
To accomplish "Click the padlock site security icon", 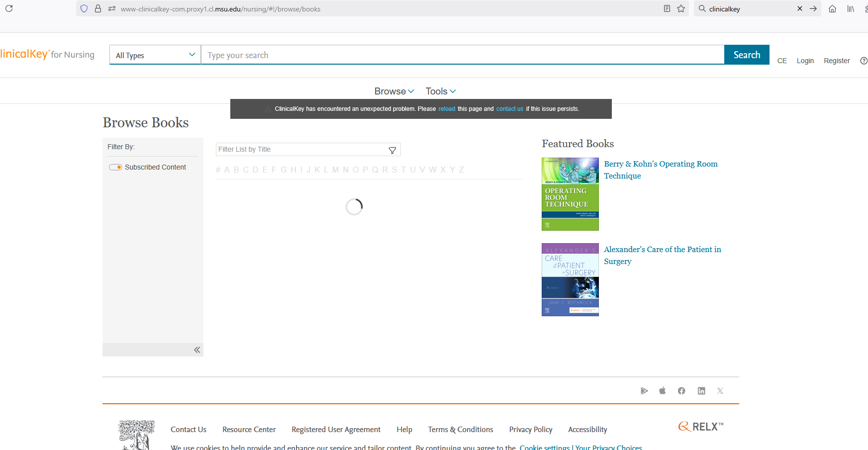I will click(98, 8).
